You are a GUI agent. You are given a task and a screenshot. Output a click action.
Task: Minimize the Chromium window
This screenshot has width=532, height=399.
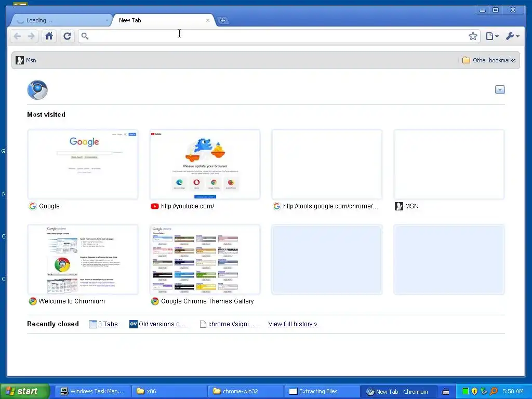483,10
